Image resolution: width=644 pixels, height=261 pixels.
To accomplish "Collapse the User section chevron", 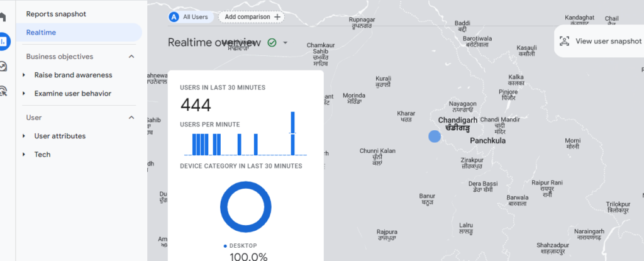I will pos(131,118).
